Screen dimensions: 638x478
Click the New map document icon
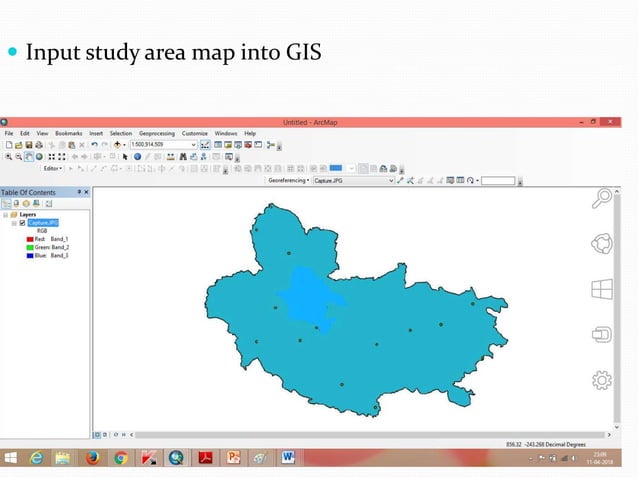9,145
